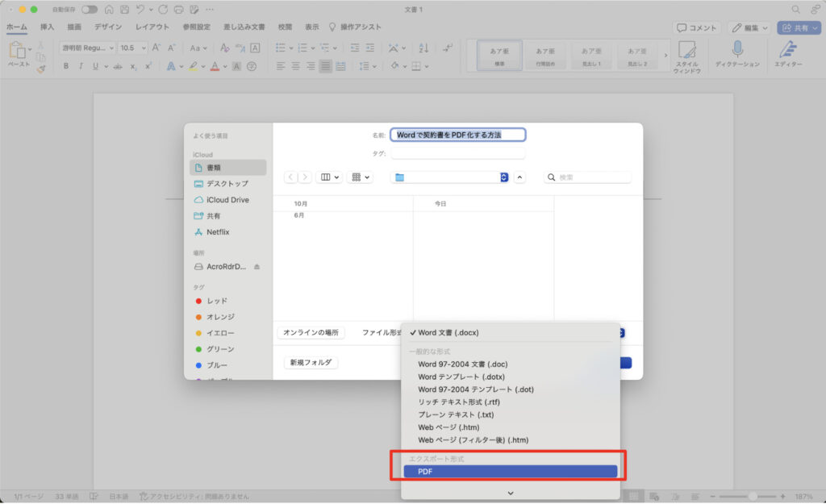Toggle italic formatting in the ribbon

pos(81,66)
